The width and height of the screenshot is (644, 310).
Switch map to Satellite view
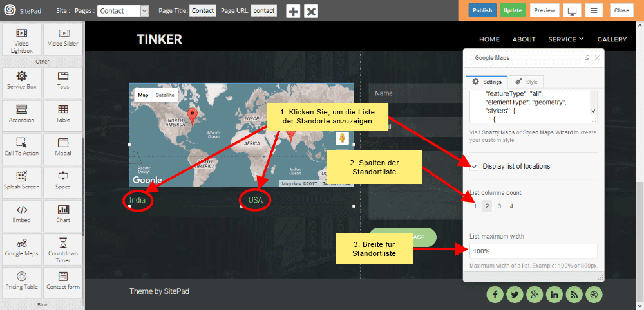pyautogui.click(x=165, y=95)
